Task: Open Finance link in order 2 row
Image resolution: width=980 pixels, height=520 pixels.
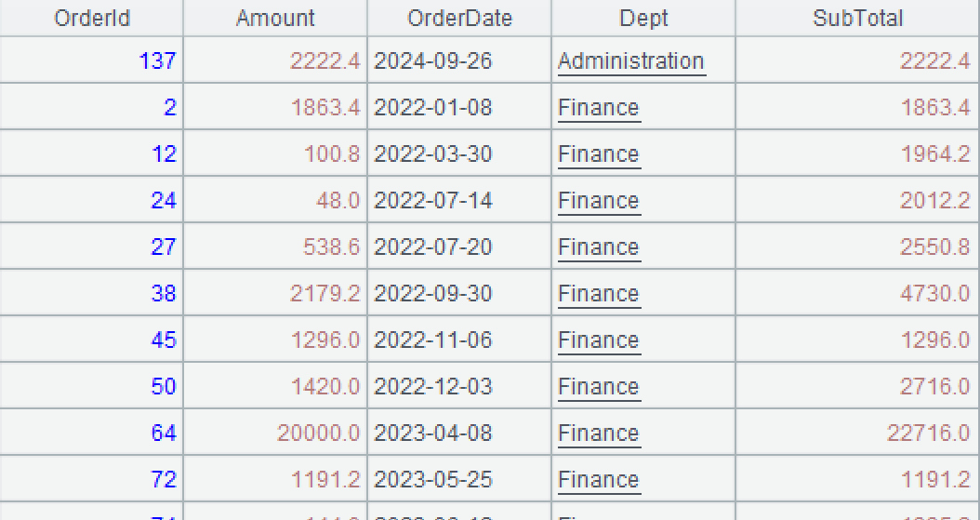Action: [x=598, y=108]
